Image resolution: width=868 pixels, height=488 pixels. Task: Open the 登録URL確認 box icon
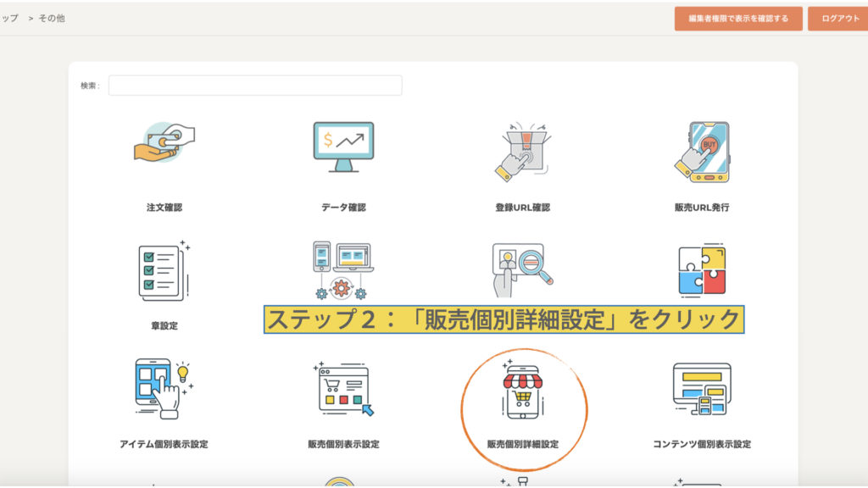(x=522, y=151)
